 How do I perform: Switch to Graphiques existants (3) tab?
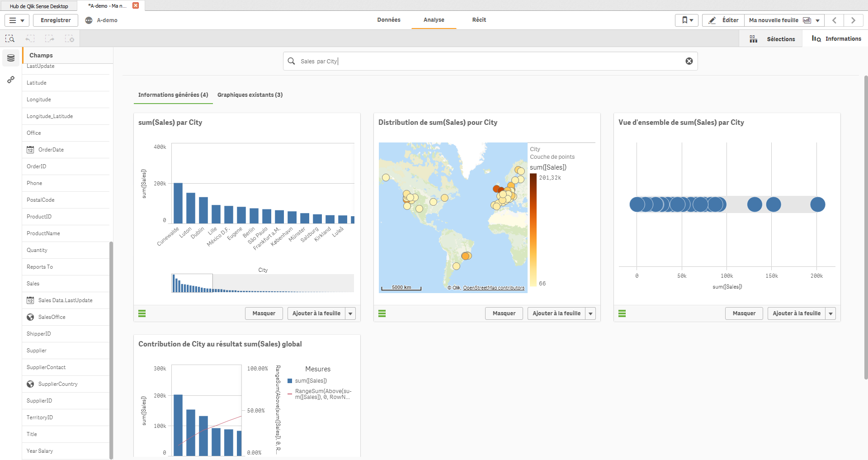pos(250,95)
